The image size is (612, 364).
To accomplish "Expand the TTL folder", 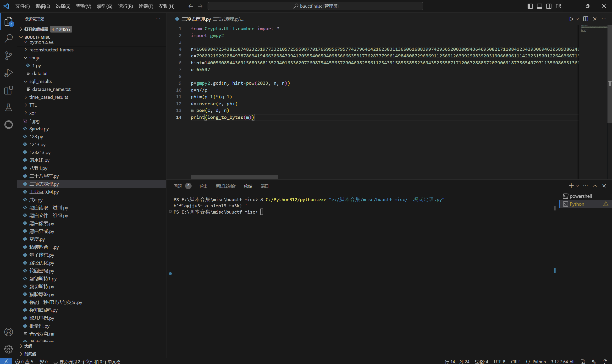I will click(92, 105).
